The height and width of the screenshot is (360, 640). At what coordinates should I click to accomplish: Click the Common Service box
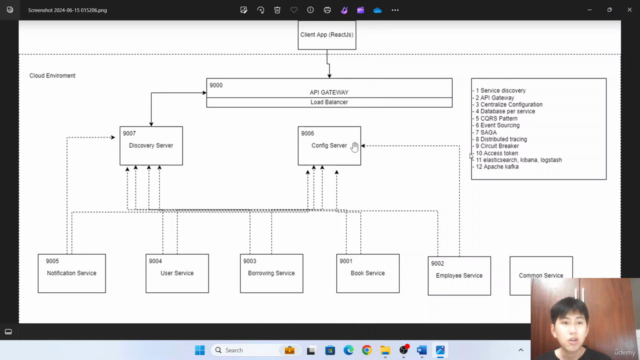tap(541, 276)
